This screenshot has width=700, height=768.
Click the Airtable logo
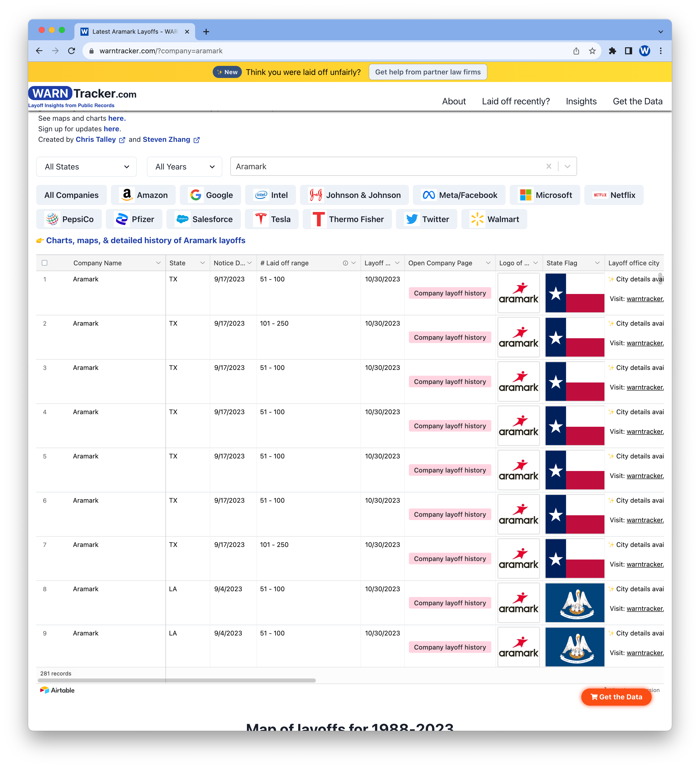tap(58, 690)
